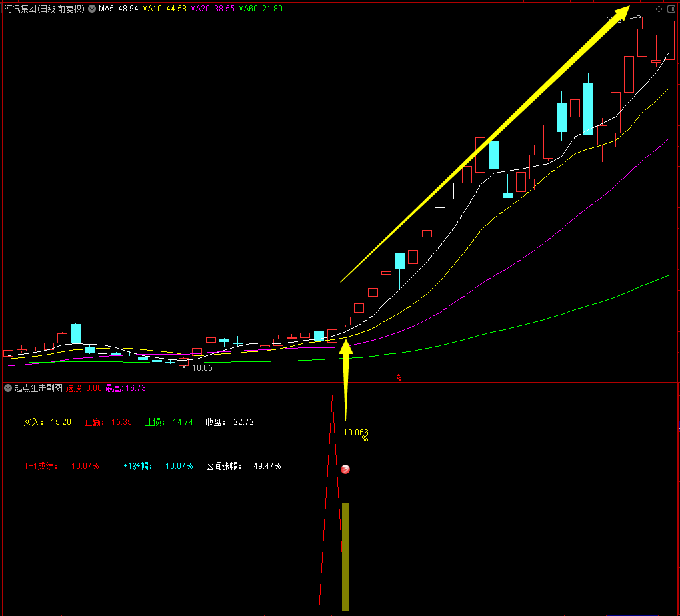
Task: Click the red S marker below chart
Action: [x=398, y=378]
